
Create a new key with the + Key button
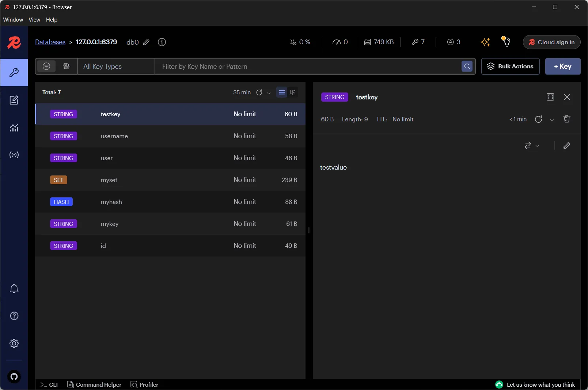[x=563, y=67]
